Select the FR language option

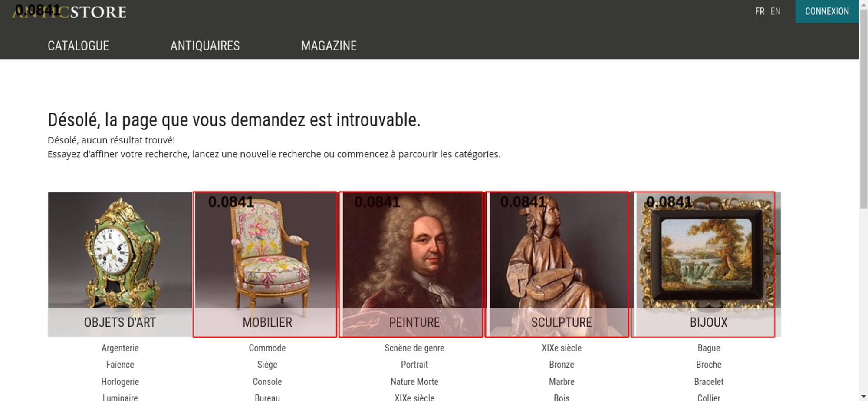click(759, 11)
